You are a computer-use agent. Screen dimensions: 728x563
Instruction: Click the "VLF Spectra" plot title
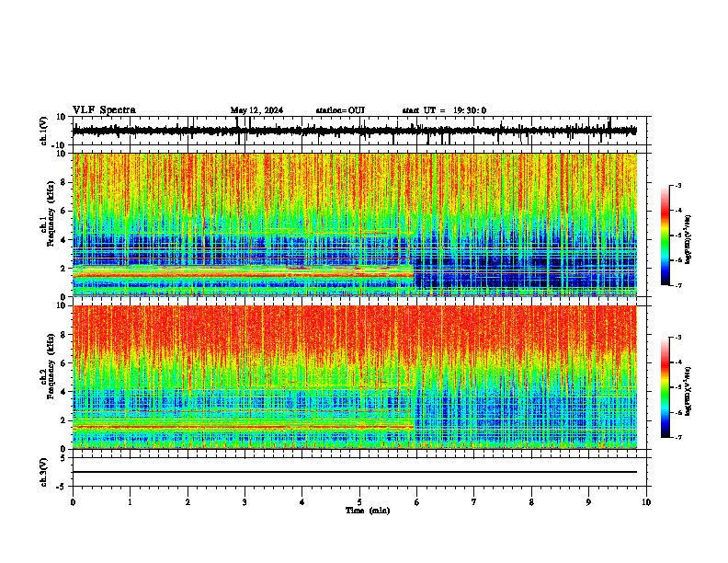click(x=104, y=110)
